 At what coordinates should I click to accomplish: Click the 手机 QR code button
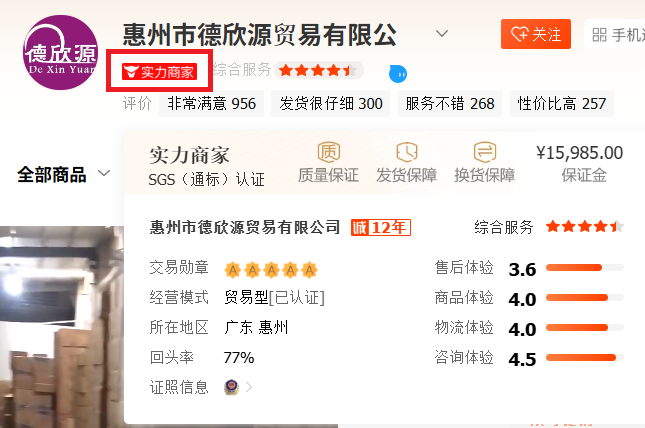pos(615,34)
